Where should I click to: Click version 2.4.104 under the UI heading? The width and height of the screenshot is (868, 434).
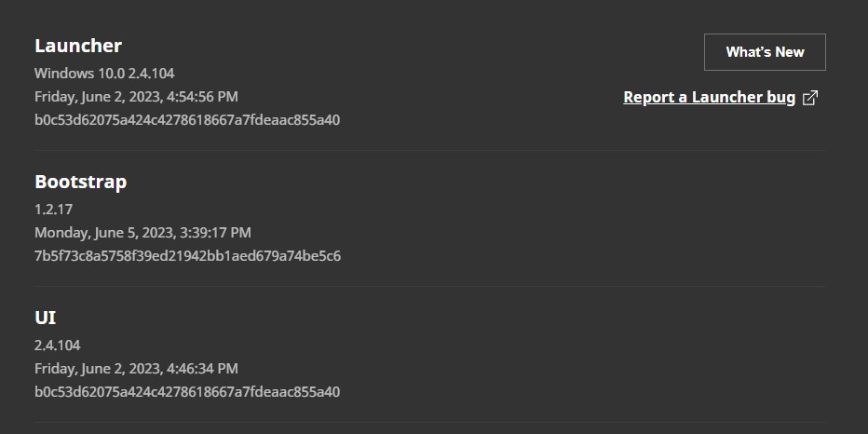pos(58,345)
